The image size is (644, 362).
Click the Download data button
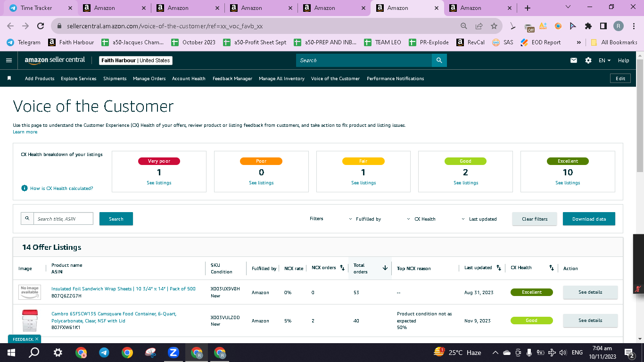click(589, 219)
